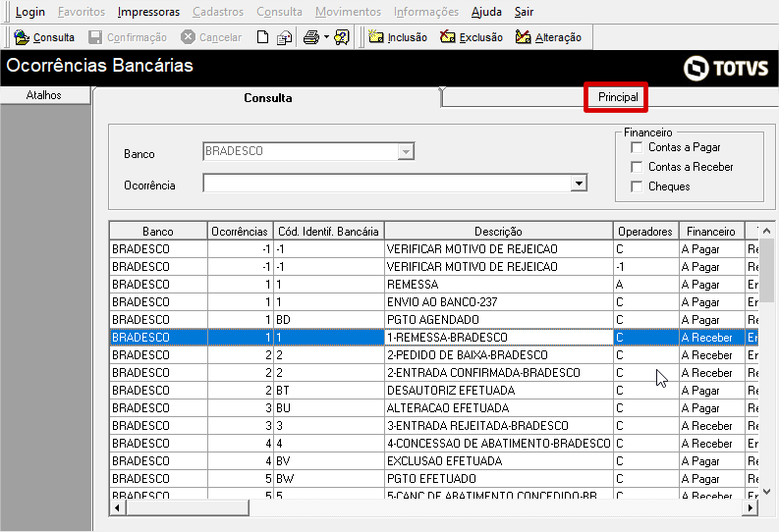Viewport: 779px width, 532px height.
Task: Select the 1-REMESSA-BRADESCO cell
Action: click(498, 338)
